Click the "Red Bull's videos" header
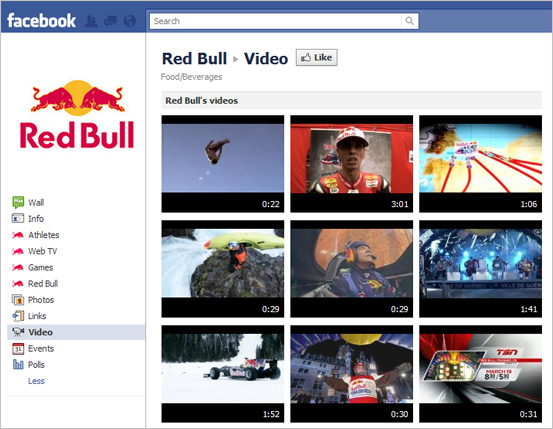This screenshot has height=429, width=553. pyautogui.click(x=202, y=101)
